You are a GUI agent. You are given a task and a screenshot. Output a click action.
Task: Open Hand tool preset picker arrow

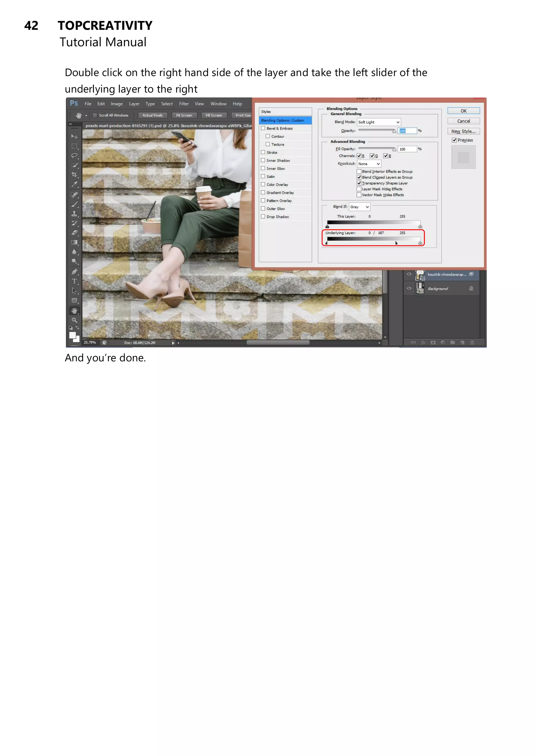(86, 116)
